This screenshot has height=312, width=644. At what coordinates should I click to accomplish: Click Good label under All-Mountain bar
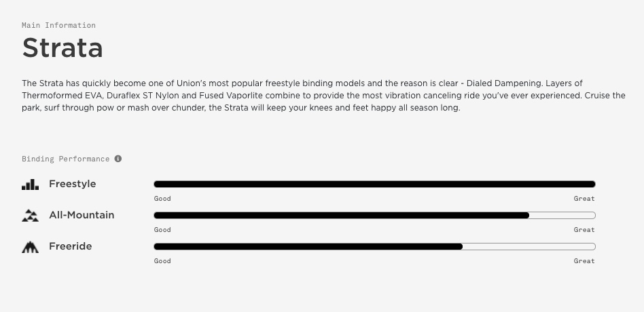[162, 230]
